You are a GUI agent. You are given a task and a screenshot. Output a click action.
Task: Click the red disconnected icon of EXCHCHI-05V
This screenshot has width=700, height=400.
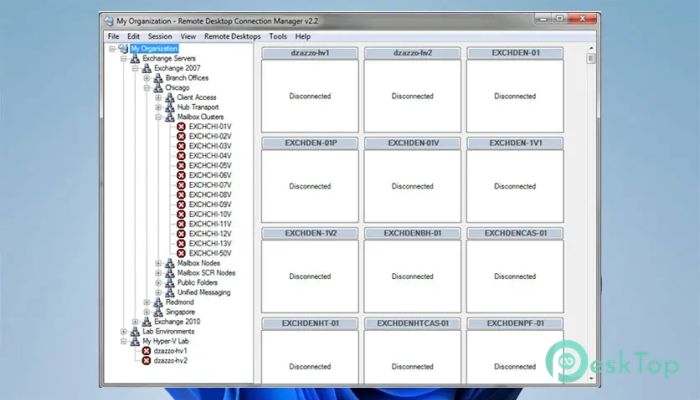[x=181, y=166]
